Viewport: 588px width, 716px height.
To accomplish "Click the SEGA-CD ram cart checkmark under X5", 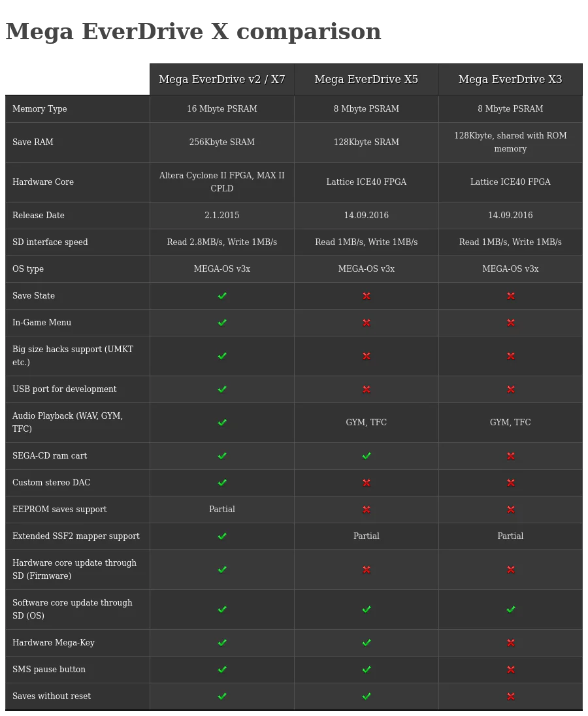I will click(x=367, y=456).
